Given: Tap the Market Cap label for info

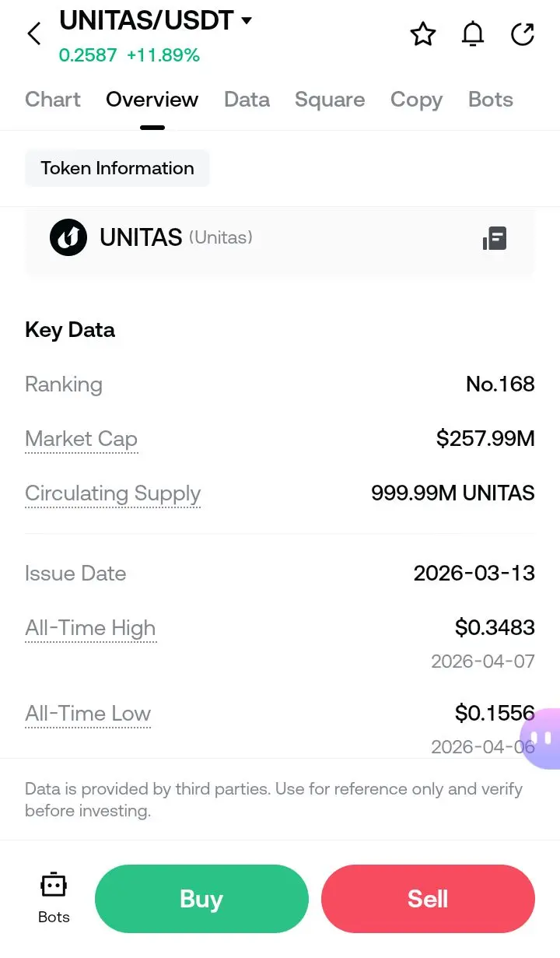Looking at the screenshot, I should click(81, 439).
